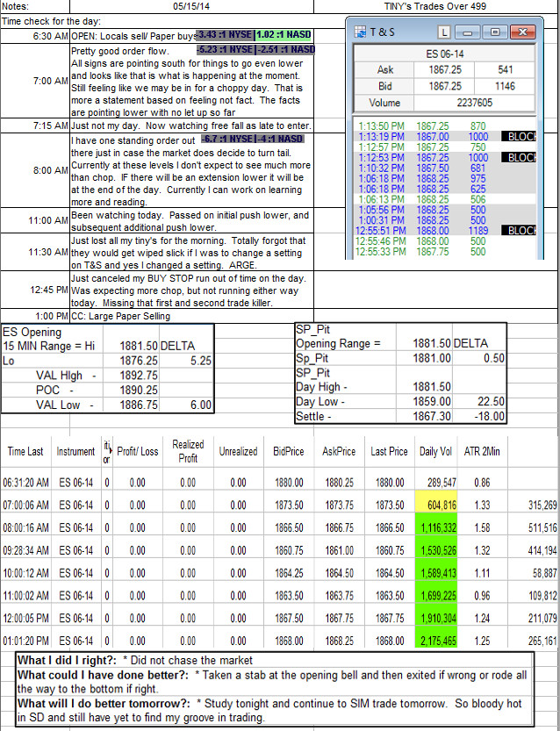This screenshot has height=731, width=560.
Task: Click the -6.7:1 NYSE indicator
Action: 228,139
